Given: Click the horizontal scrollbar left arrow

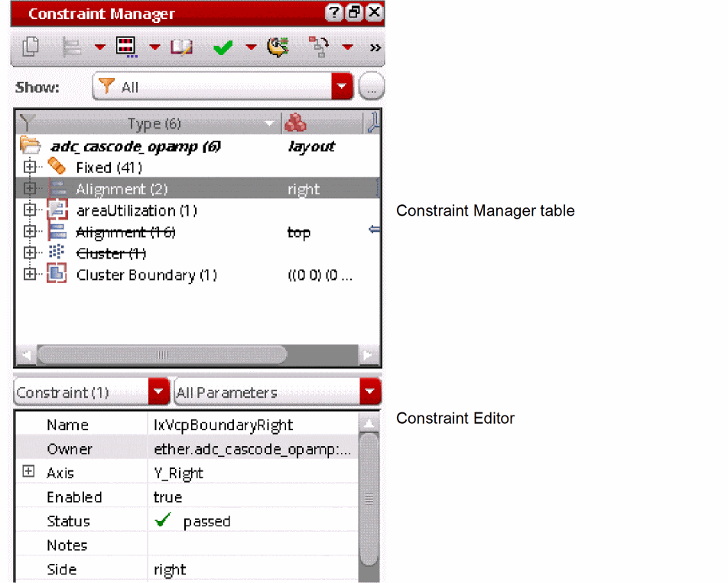Looking at the screenshot, I should coord(26,355).
